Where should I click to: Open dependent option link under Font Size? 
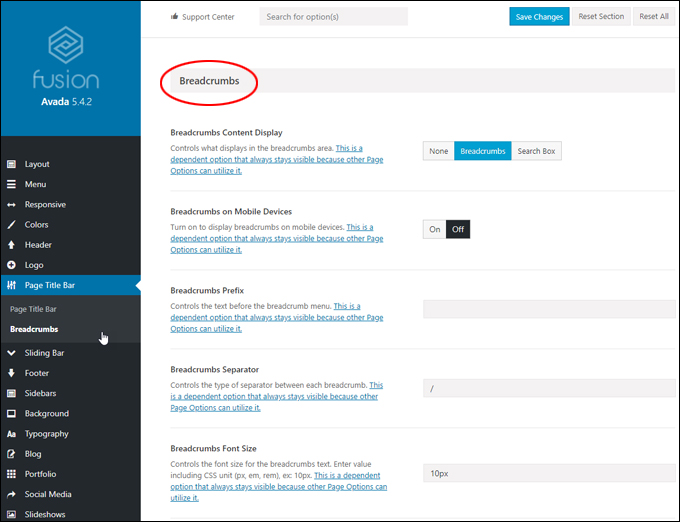coord(278,487)
